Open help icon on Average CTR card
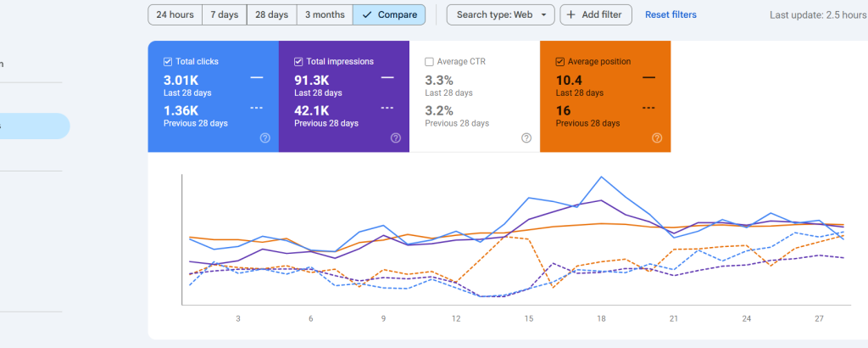The width and height of the screenshot is (868, 348). [526, 138]
